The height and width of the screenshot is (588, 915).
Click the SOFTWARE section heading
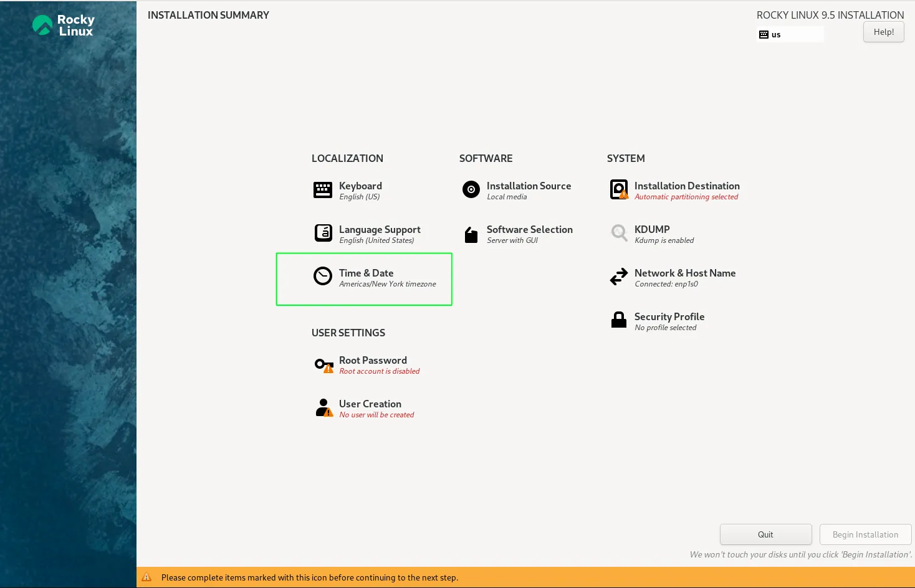486,158
